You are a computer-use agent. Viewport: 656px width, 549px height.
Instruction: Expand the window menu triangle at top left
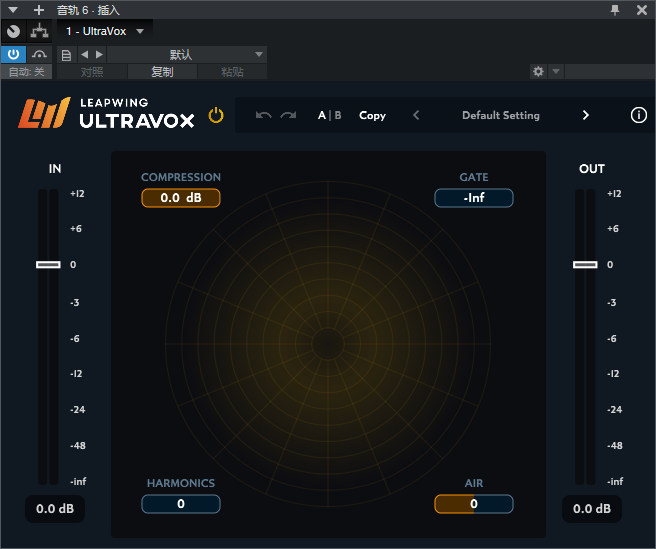pyautogui.click(x=13, y=10)
